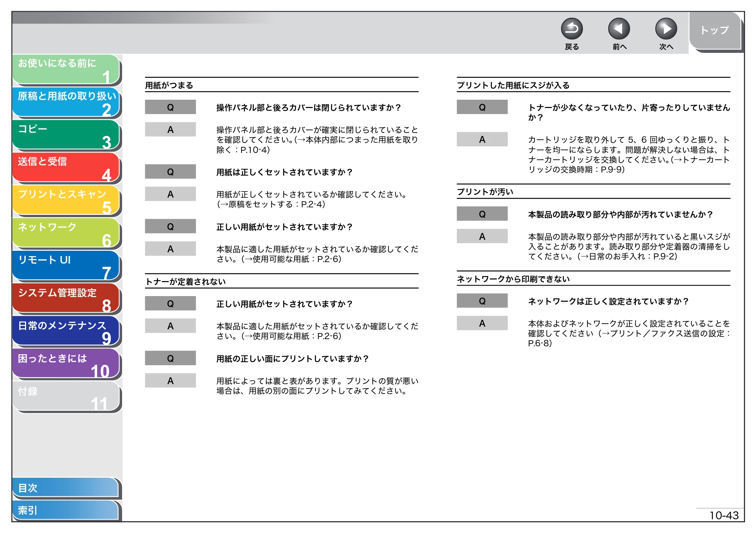756x534 pixels.
Task: Open the 索引 index
Action: [x=65, y=510]
